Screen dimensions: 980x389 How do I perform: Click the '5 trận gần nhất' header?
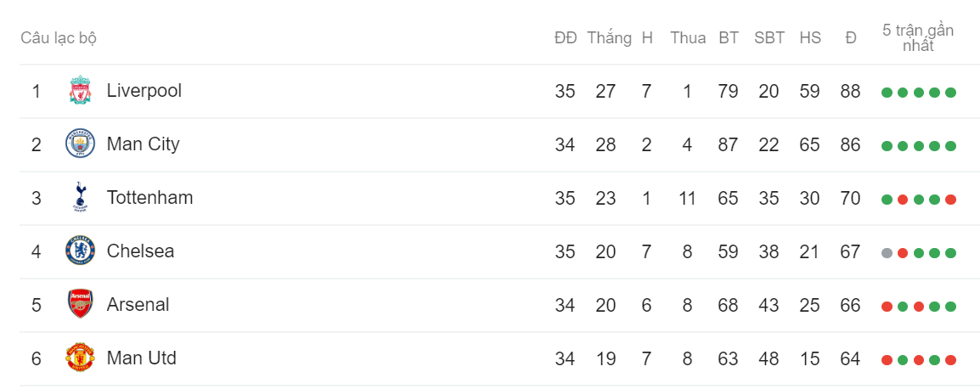click(x=918, y=38)
